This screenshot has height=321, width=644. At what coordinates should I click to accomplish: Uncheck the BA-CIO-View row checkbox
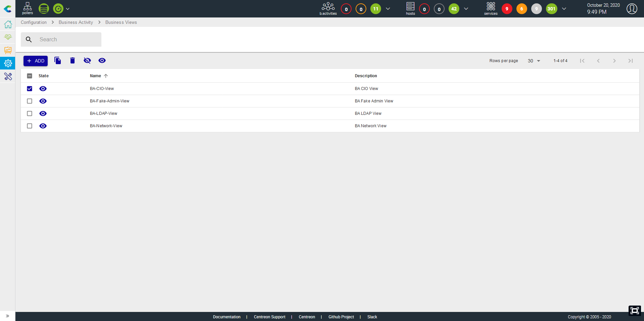click(x=30, y=89)
